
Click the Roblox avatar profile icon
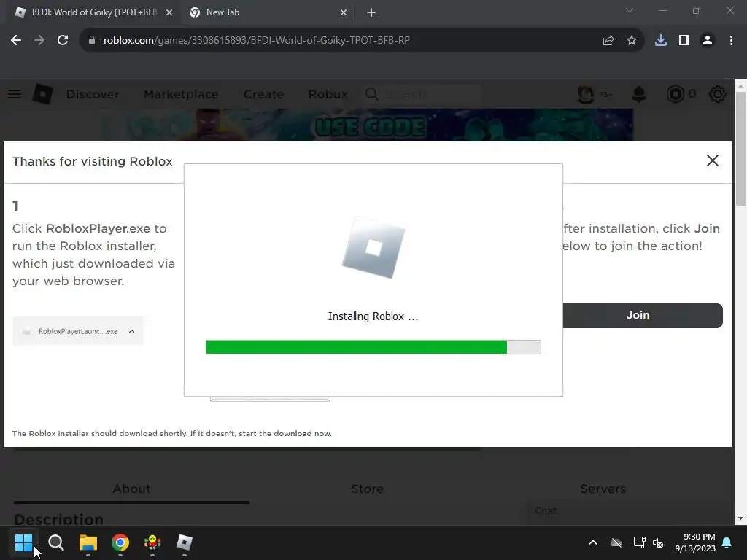pyautogui.click(x=586, y=94)
